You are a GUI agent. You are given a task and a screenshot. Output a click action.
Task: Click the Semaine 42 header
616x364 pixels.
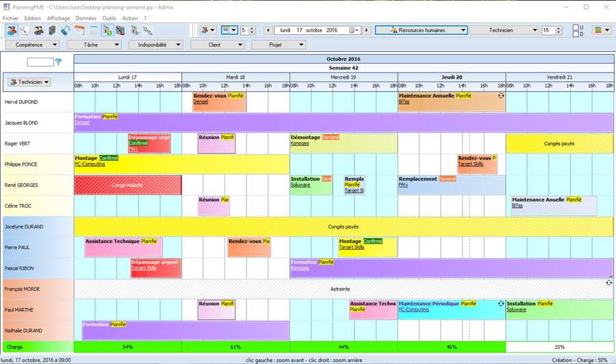[344, 68]
